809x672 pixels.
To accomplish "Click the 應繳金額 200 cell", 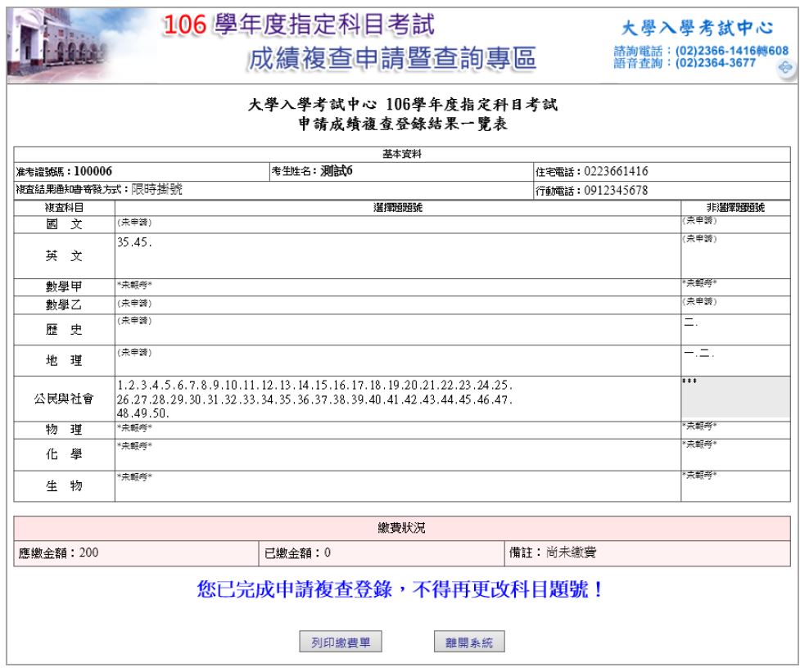I will pos(136,552).
